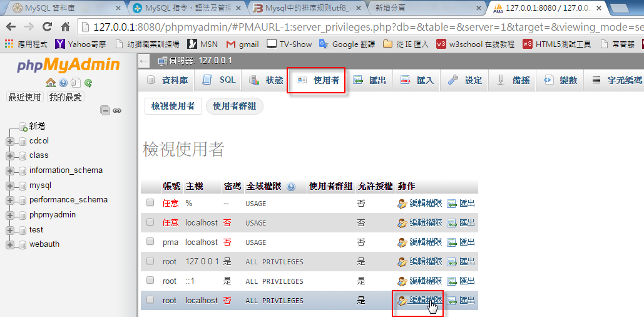Click 檢視使用者 sub-tab button
The height and width of the screenshot is (317, 644).
pyautogui.click(x=173, y=106)
